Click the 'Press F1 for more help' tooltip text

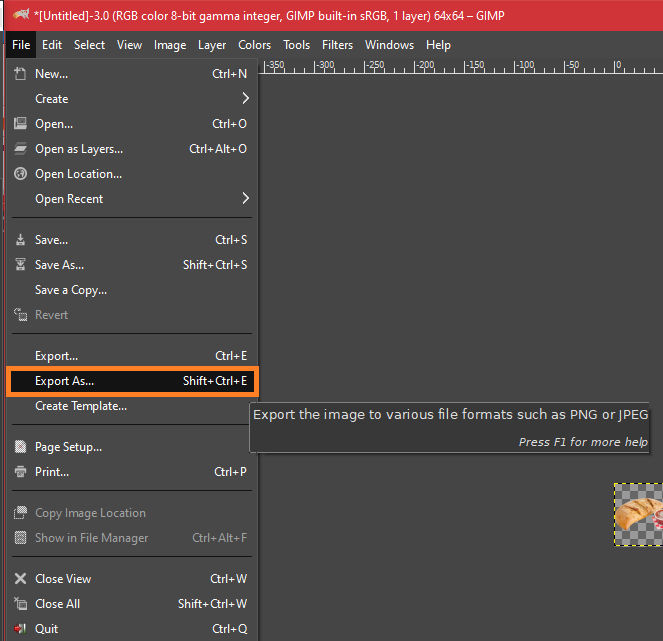pos(583,442)
